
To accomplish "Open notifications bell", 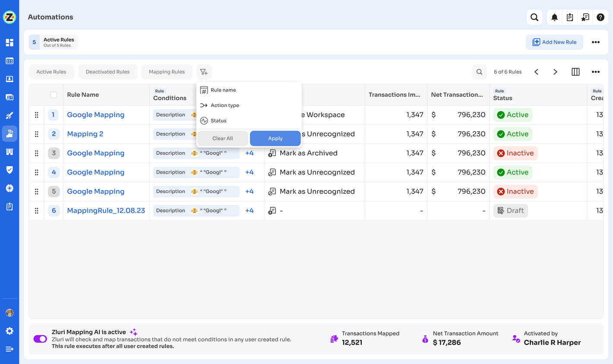I will (x=554, y=17).
